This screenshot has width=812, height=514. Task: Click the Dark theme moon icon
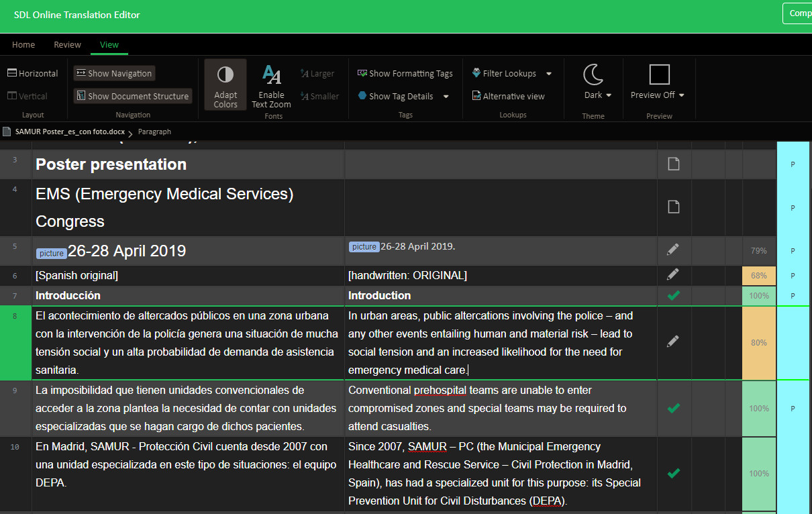(593, 74)
